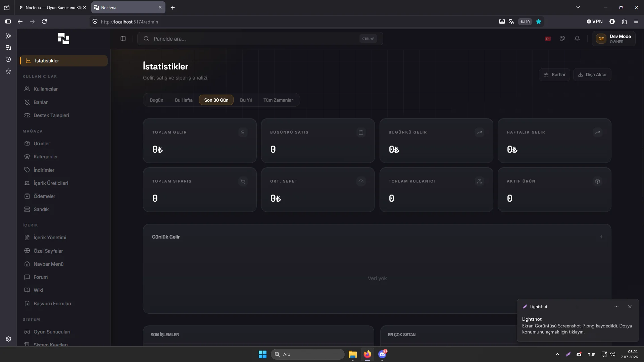Click the Discord icon in the taskbar

[382, 354]
